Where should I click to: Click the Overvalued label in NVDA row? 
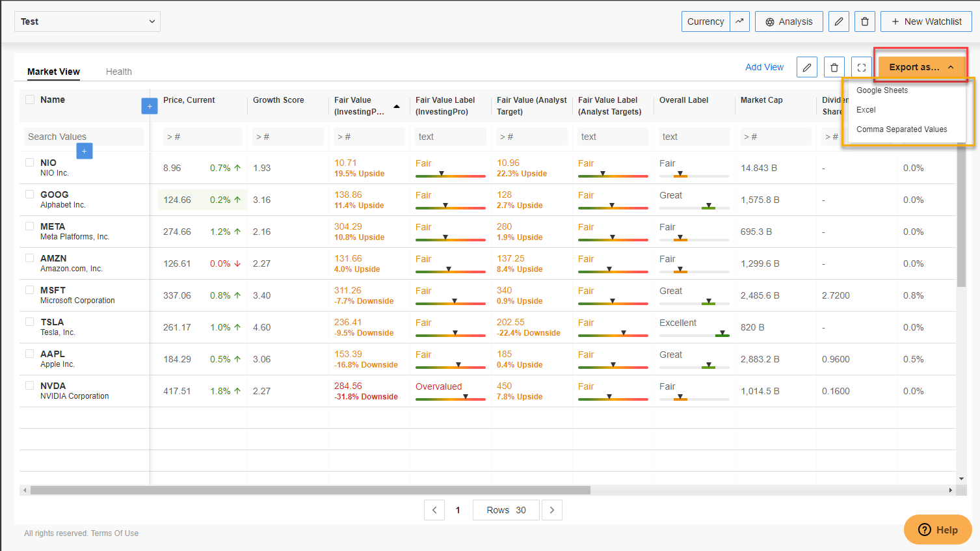(439, 386)
